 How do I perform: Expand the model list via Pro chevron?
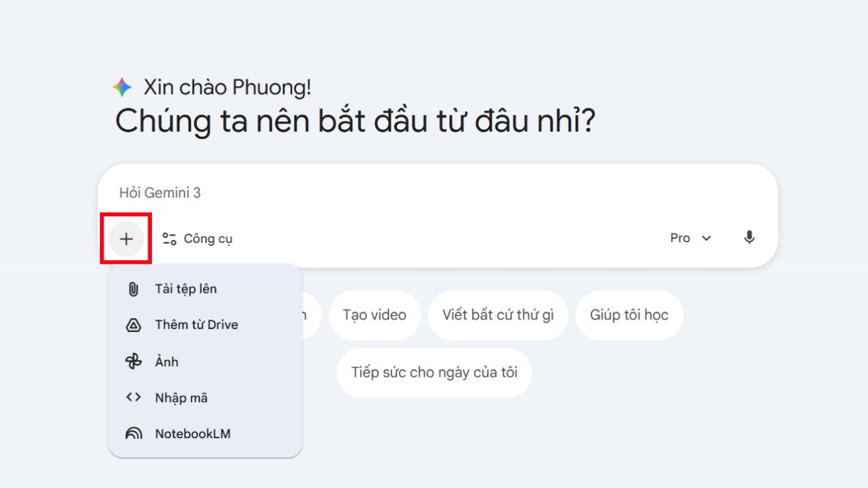[707, 238]
